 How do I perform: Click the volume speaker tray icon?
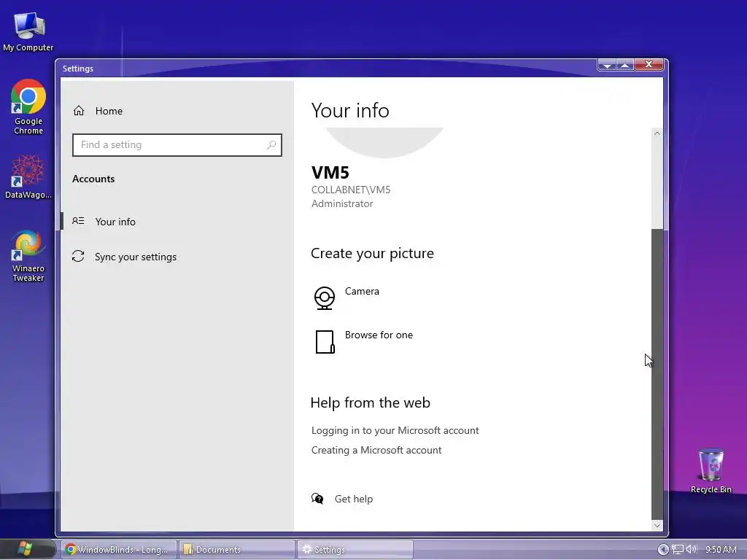tap(692, 549)
